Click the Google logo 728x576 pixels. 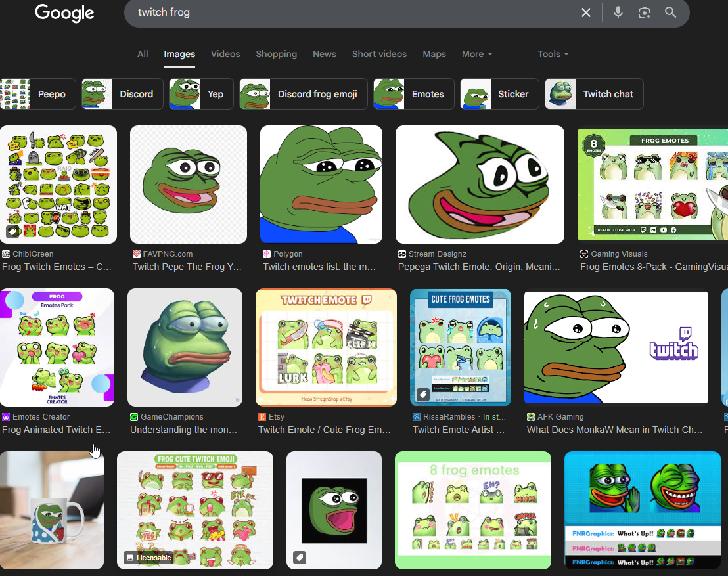64,13
